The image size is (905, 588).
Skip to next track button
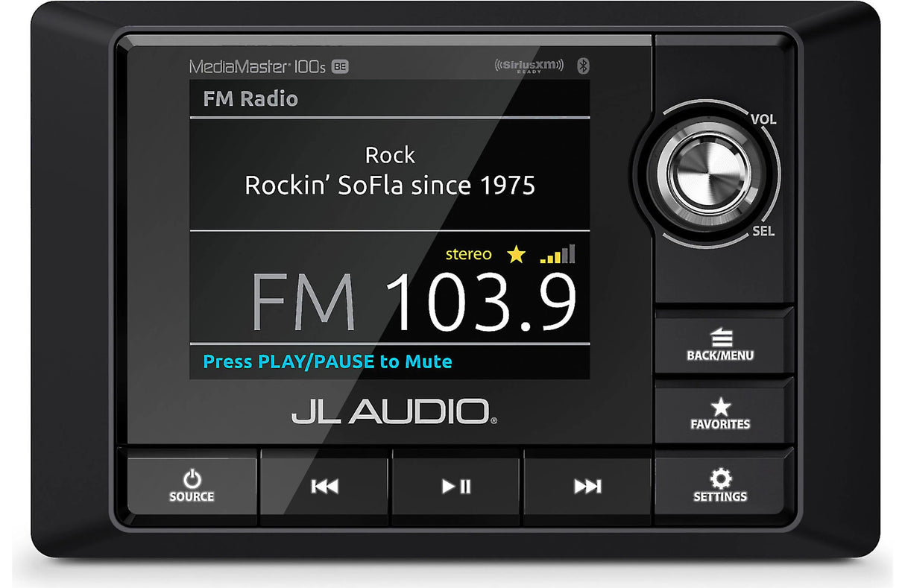pyautogui.click(x=587, y=485)
